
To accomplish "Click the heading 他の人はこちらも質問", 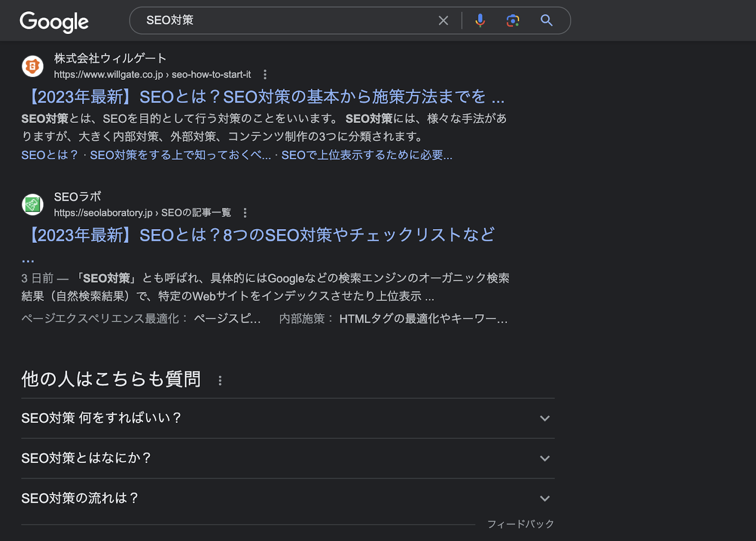I will tap(111, 379).
